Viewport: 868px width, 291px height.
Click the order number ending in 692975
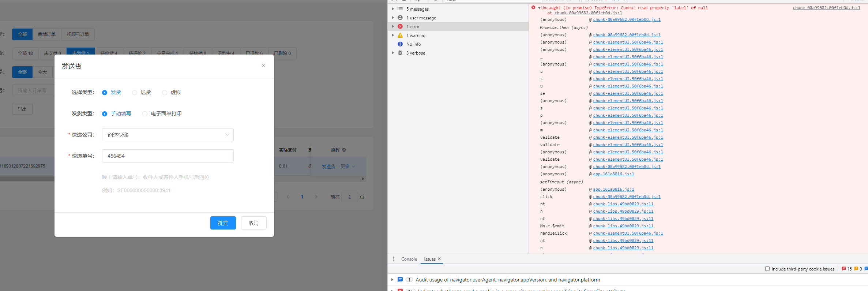(x=23, y=166)
